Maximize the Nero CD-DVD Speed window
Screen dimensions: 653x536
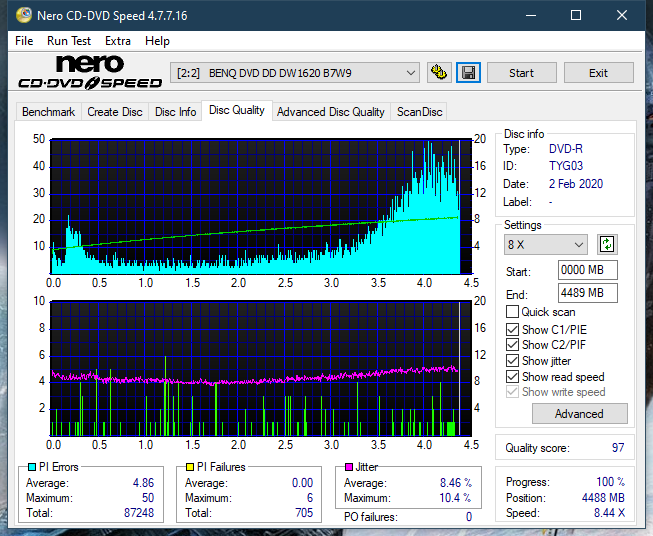coord(576,15)
